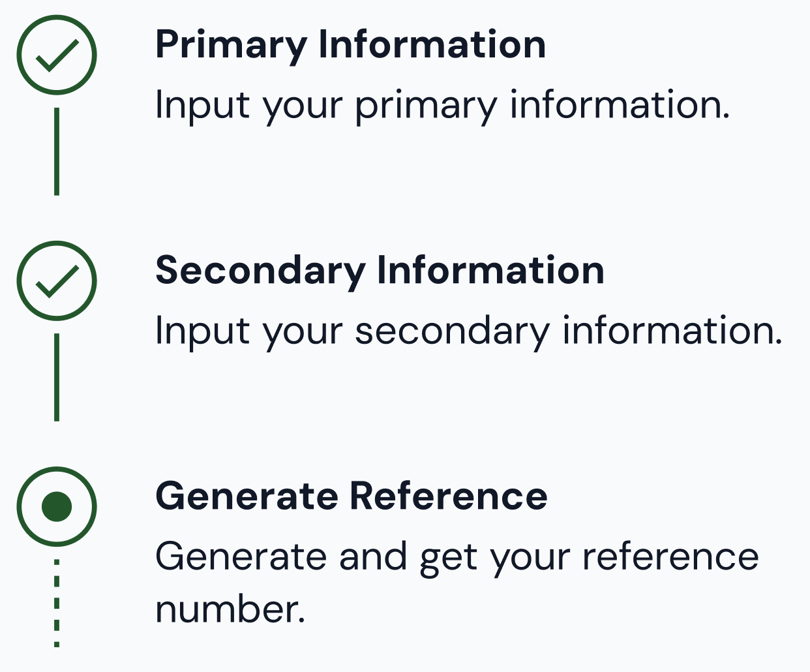810x672 pixels.
Task: Select the Generate Reference active step indicator
Action: (57, 506)
